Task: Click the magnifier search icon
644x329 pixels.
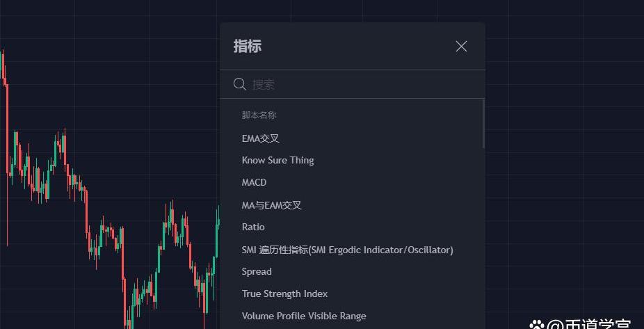Action: pos(240,85)
